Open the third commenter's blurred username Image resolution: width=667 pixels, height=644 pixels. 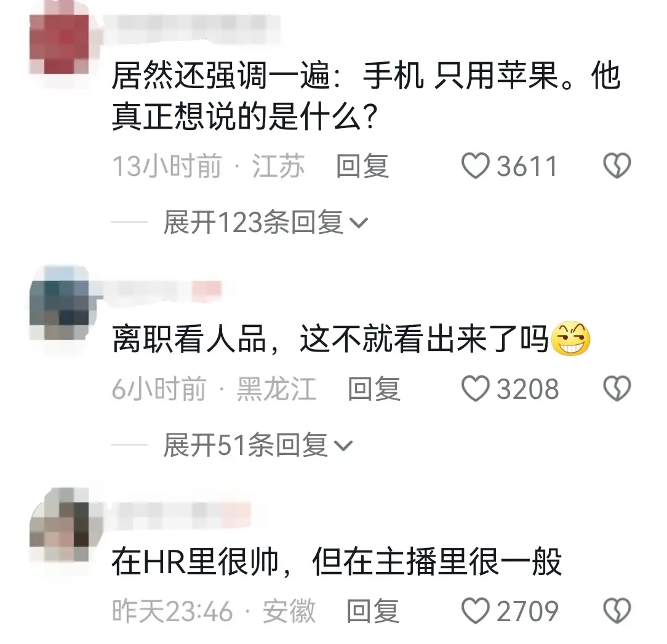pyautogui.click(x=178, y=514)
